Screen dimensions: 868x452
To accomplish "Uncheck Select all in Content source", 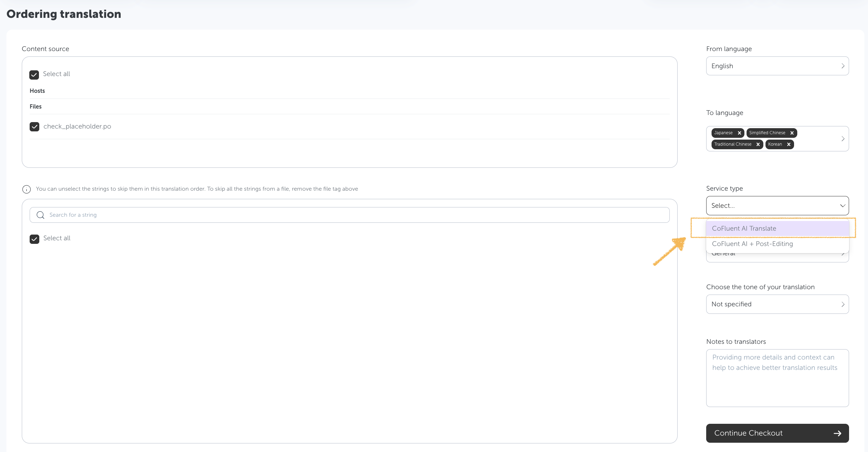I will coord(34,75).
